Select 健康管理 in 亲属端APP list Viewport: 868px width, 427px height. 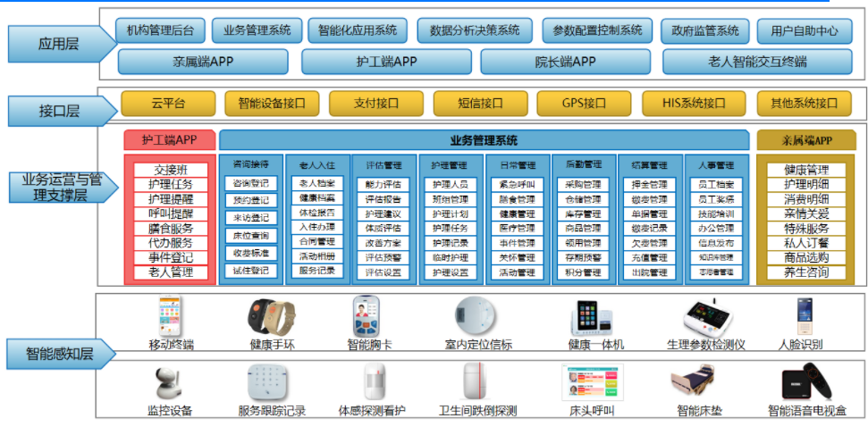tap(805, 169)
